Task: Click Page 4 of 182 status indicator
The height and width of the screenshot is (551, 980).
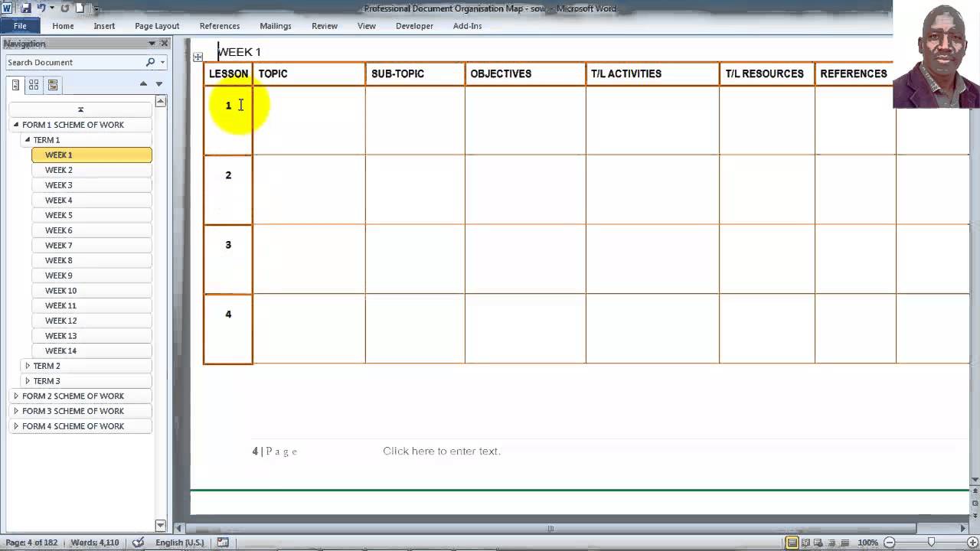Action: pos(32,543)
